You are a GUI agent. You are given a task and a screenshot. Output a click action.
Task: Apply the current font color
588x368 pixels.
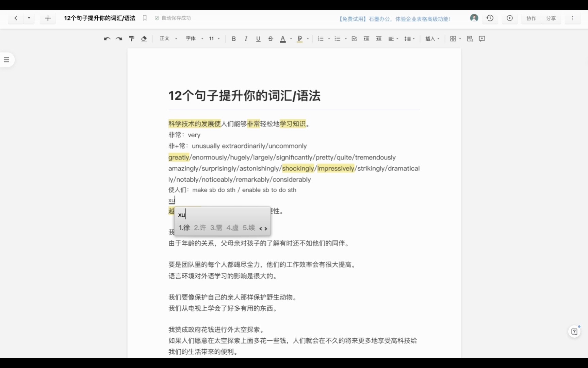click(x=283, y=39)
